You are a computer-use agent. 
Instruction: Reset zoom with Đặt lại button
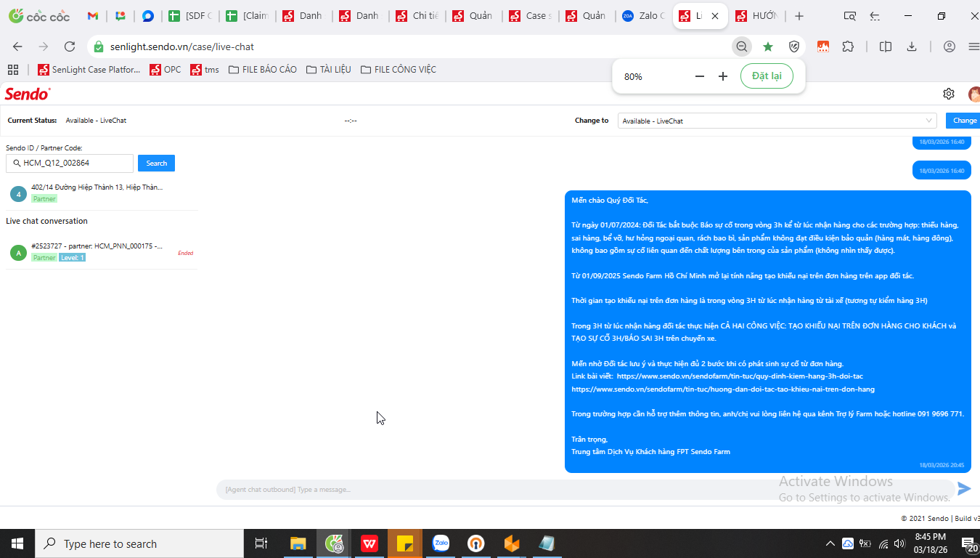point(767,76)
